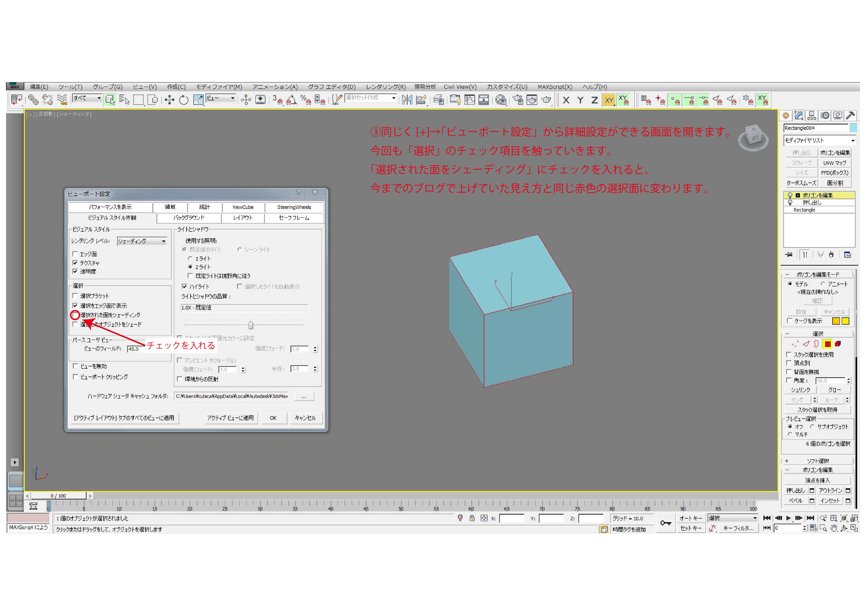Click the light and shadow quality slider
Viewport: 866px width, 616px height.
(x=251, y=325)
